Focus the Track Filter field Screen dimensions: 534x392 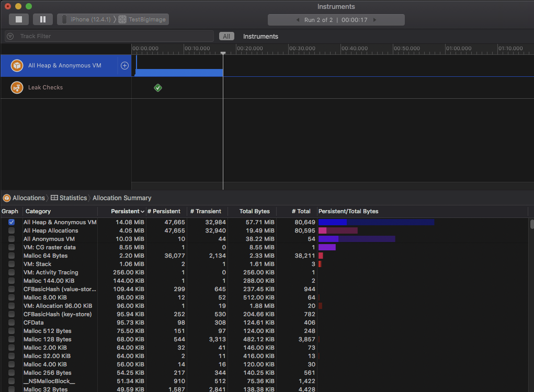[x=109, y=36]
